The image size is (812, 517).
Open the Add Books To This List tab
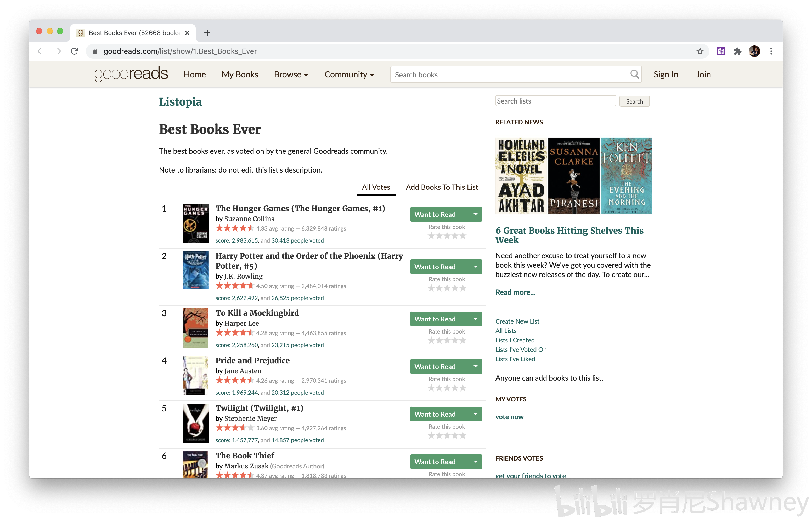click(x=442, y=187)
